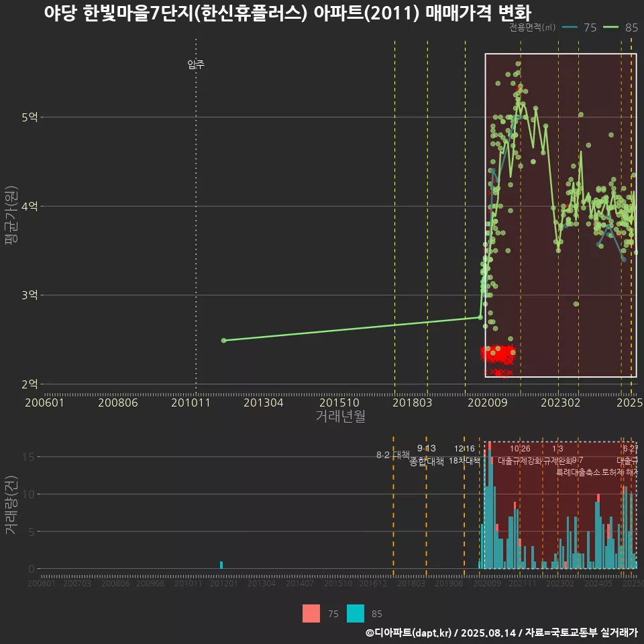This screenshot has height=644, width=644.
Task: Click the '2025.08.14' date in the footer
Action: (x=488, y=633)
